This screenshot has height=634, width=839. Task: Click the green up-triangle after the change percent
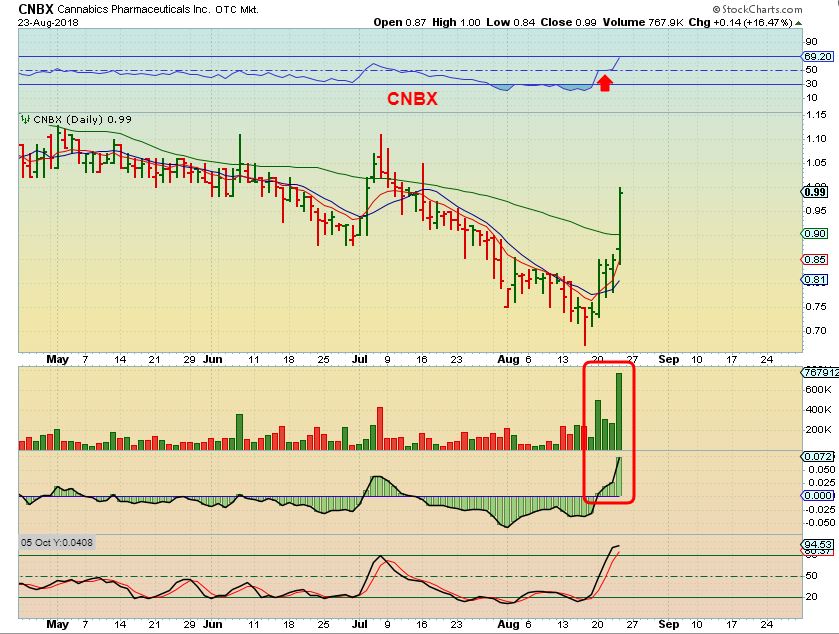pyautogui.click(x=798, y=23)
